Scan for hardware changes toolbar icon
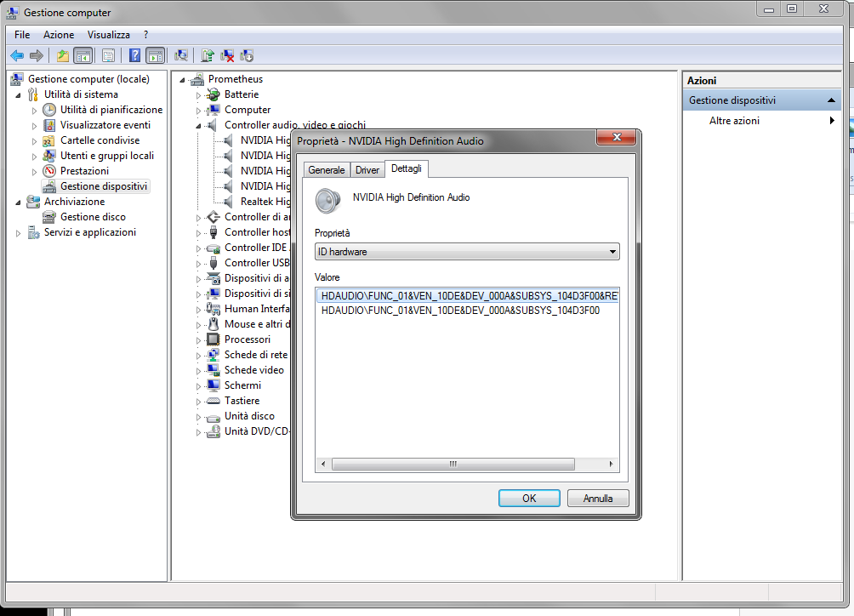 click(181, 55)
